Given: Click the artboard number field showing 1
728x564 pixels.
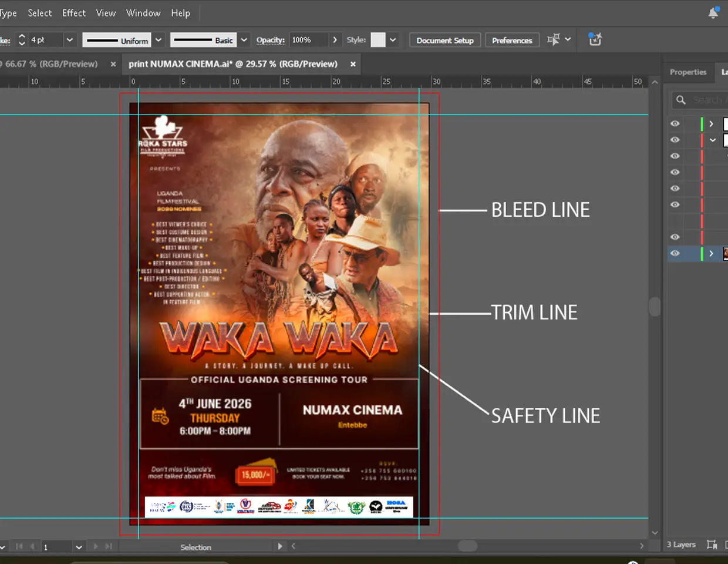Looking at the screenshot, I should (58, 546).
